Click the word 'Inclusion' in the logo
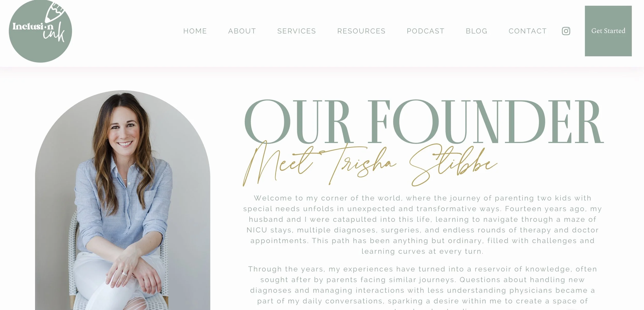Viewport: 644px width, 310px height. click(33, 26)
